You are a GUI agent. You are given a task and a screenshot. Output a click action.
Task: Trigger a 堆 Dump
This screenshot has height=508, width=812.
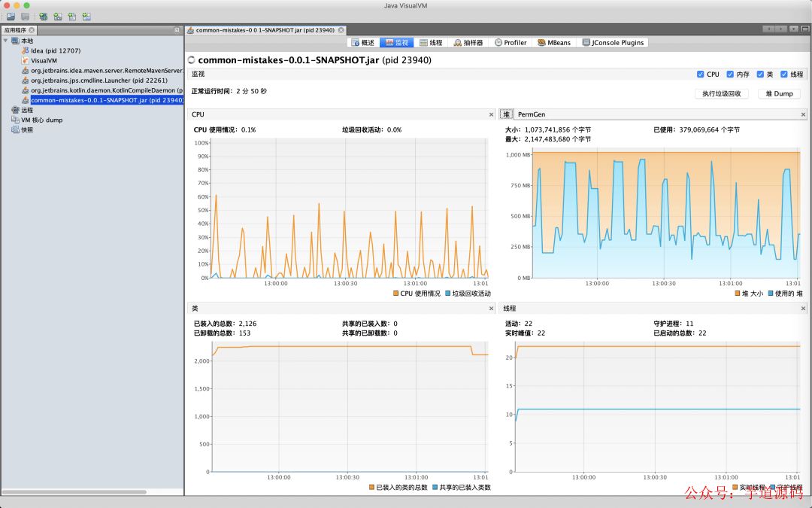(x=779, y=93)
